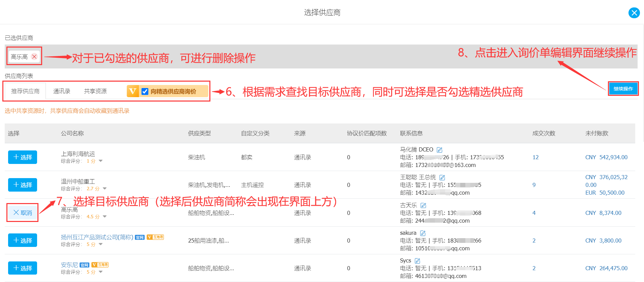Image resolution: width=644 pixels, height=282 pixels.
Task: Edit contact 古天乐
Action: [423, 205]
